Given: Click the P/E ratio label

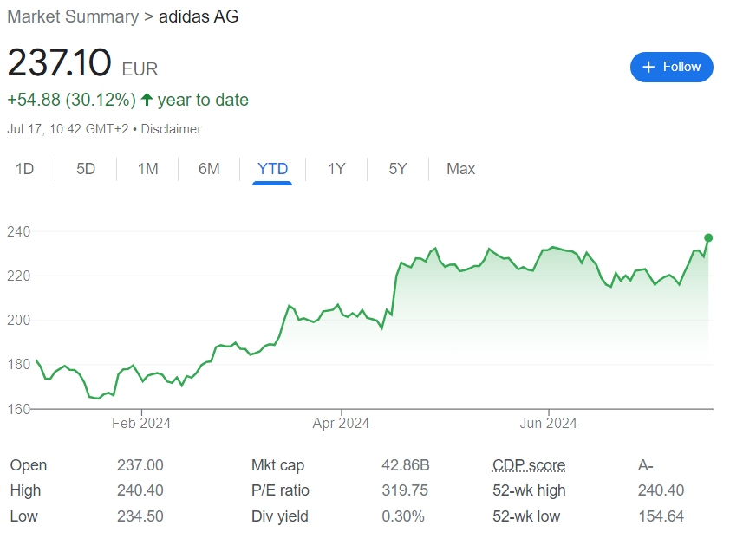Looking at the screenshot, I should point(280,490).
